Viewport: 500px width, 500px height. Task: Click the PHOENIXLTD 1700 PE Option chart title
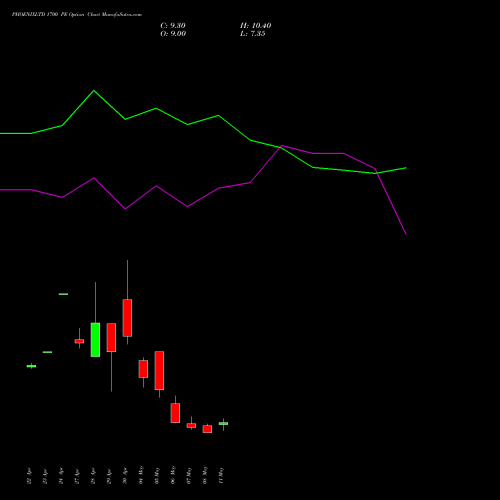tap(77, 15)
